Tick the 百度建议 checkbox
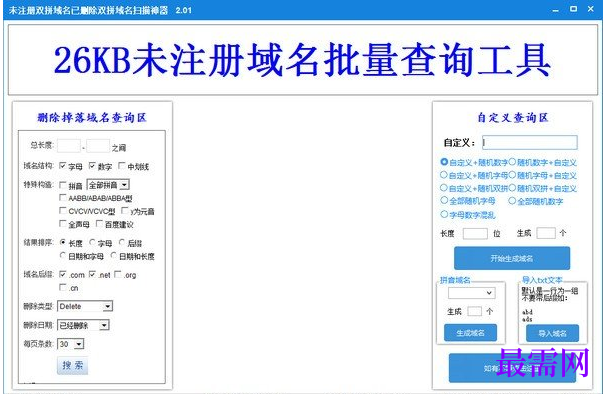The width and height of the screenshot is (608, 394). 99,224
